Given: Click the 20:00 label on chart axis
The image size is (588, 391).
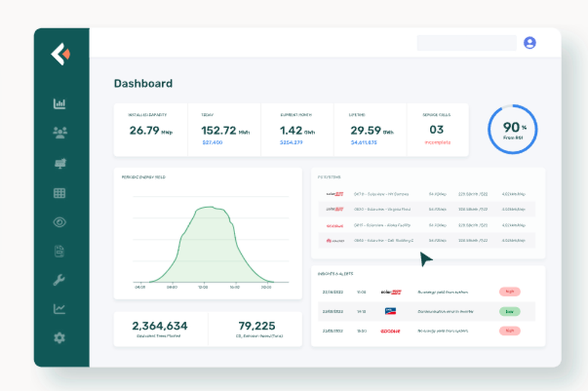Looking at the screenshot, I should tap(266, 287).
